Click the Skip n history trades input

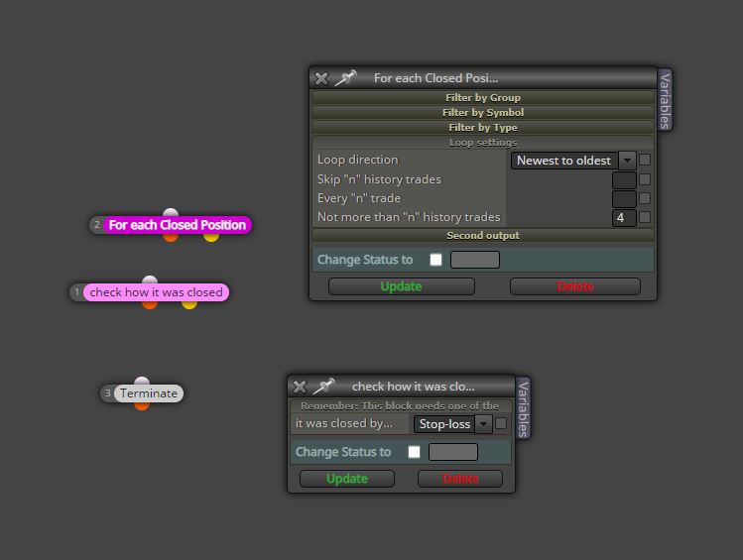(624, 179)
